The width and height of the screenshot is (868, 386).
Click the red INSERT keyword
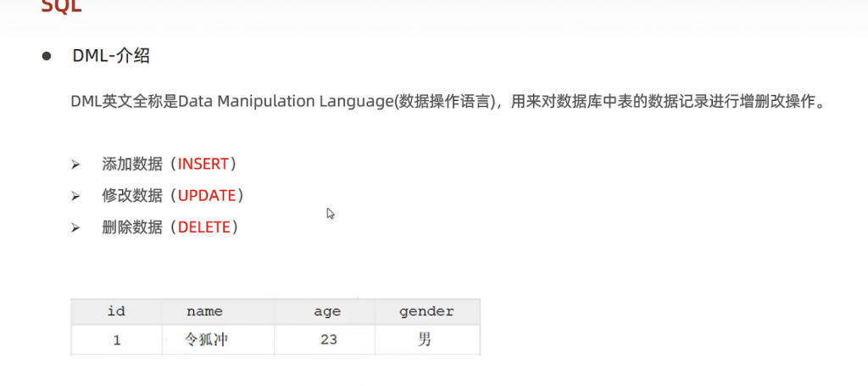click(x=203, y=163)
